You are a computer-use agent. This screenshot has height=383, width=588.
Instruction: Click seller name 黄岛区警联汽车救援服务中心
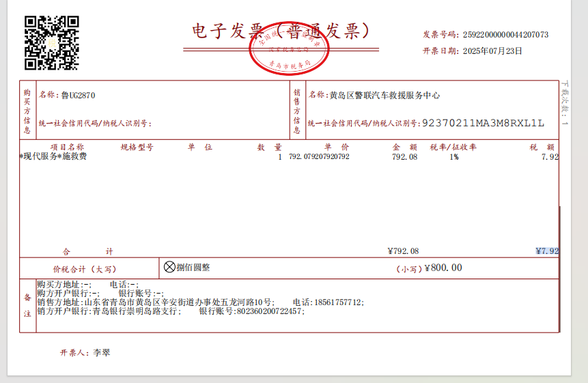coord(384,96)
